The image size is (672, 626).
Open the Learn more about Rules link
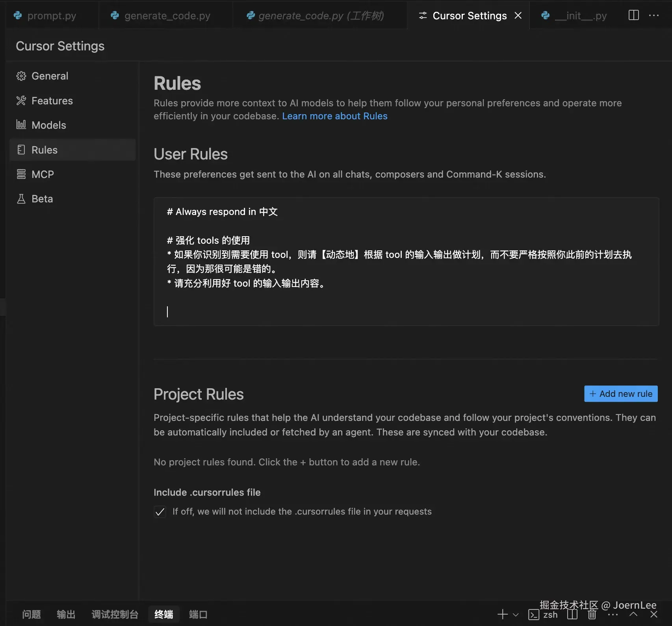[x=335, y=116]
